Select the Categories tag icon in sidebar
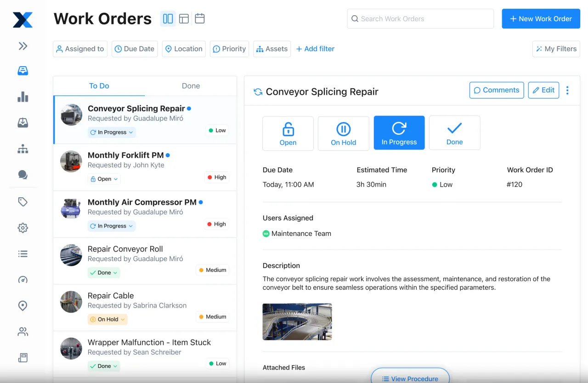Viewport: 588px width, 383px height. 23,201
